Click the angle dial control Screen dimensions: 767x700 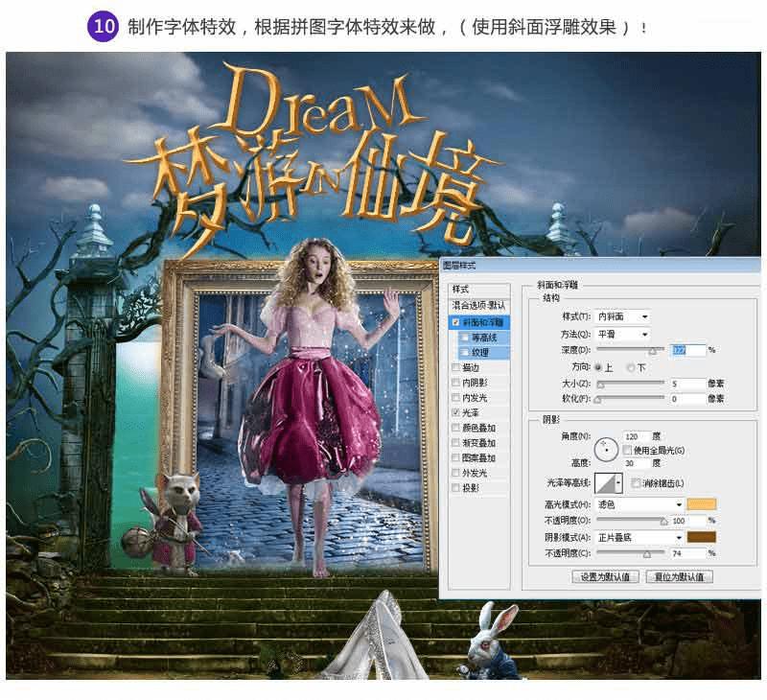(x=606, y=449)
